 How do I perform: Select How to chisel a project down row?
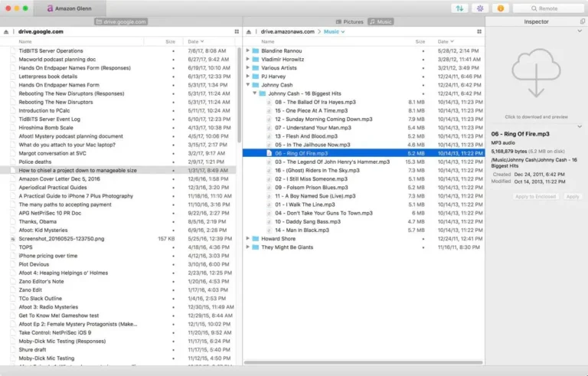pyautogui.click(x=118, y=170)
